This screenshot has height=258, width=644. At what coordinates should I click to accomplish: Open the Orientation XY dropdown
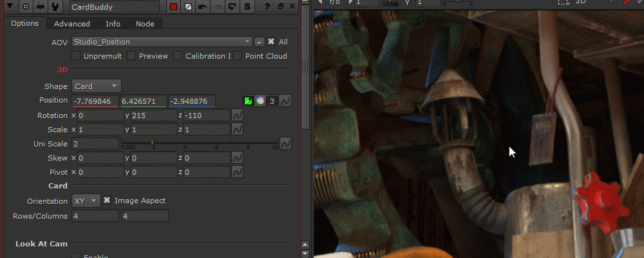[x=86, y=201]
